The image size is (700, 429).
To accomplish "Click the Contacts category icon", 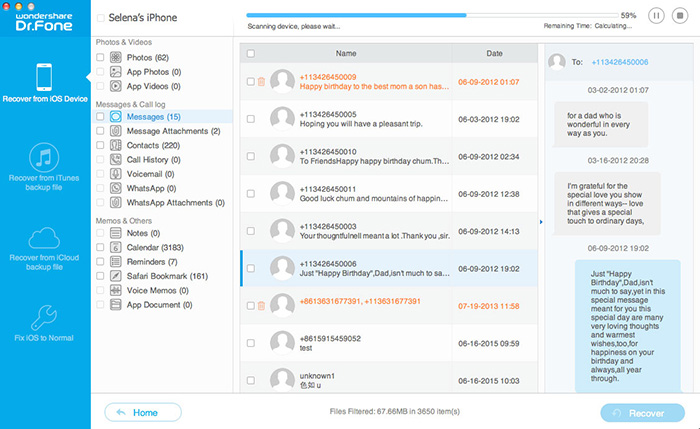I will pos(116,145).
